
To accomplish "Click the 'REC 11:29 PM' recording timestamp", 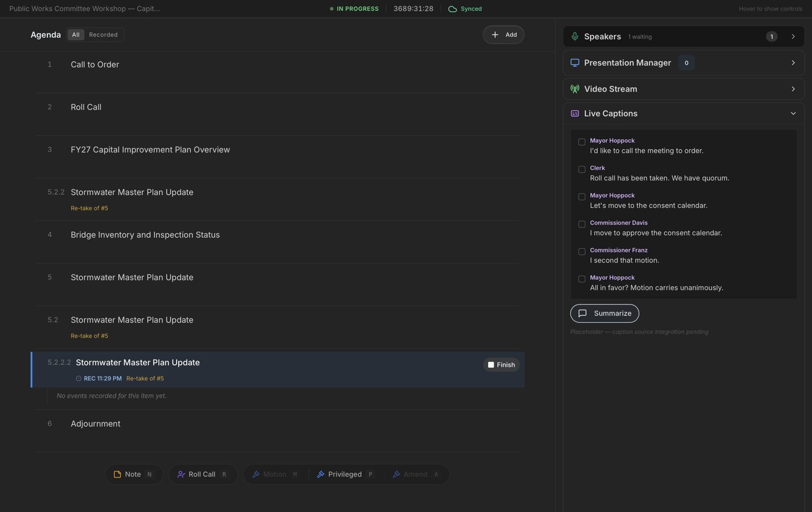I will pos(103,378).
